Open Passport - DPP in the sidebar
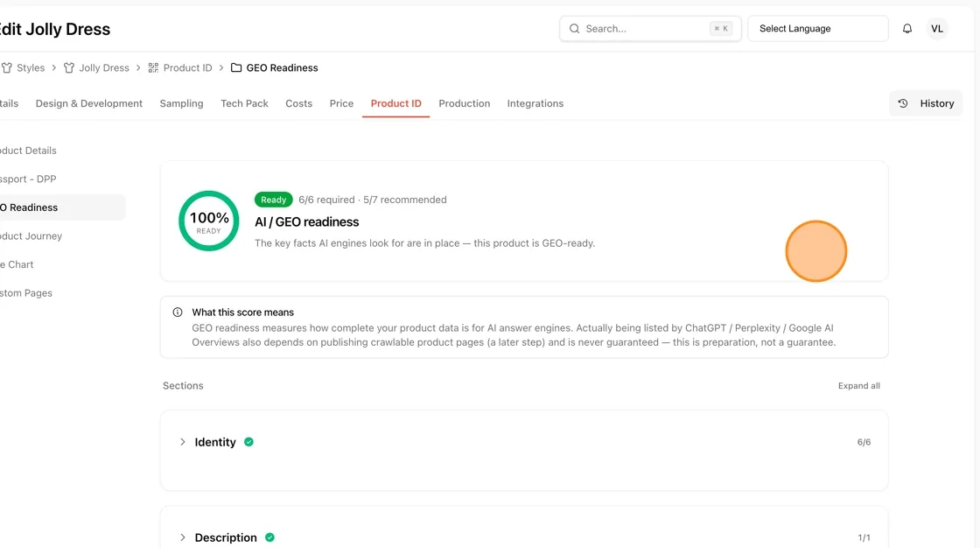Screen dimensions: 980x548 (28, 179)
